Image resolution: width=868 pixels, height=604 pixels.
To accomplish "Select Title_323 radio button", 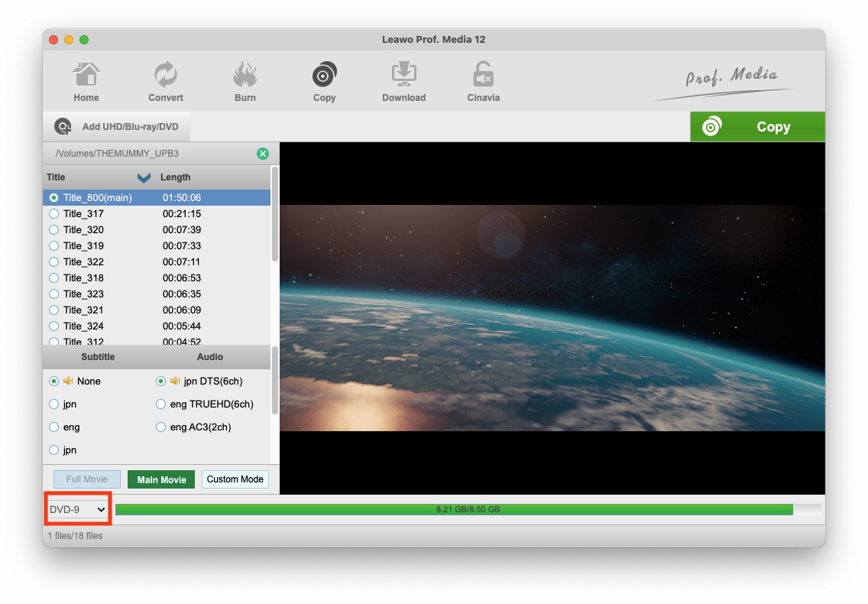I will point(53,294).
